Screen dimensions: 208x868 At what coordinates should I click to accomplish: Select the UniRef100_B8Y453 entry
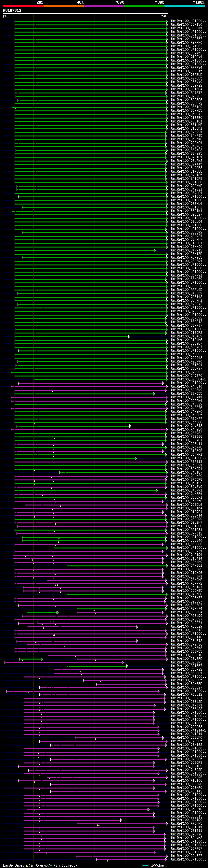[x=187, y=53]
